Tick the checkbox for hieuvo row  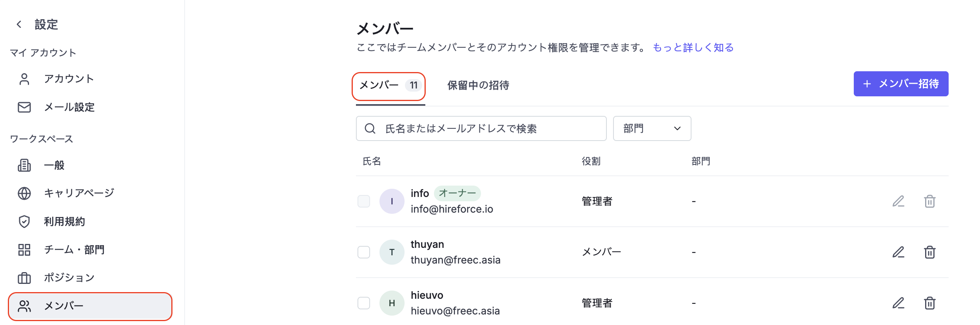(364, 303)
